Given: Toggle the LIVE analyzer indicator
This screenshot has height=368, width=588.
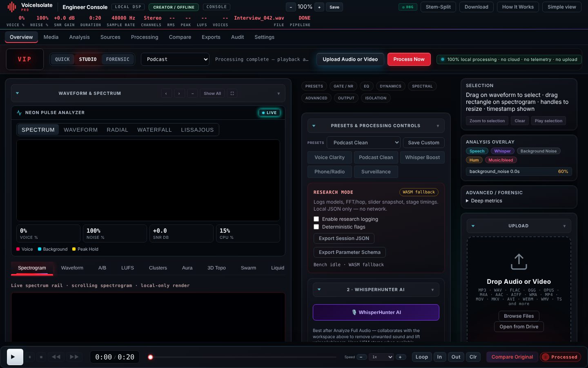Looking at the screenshot, I should click(269, 113).
